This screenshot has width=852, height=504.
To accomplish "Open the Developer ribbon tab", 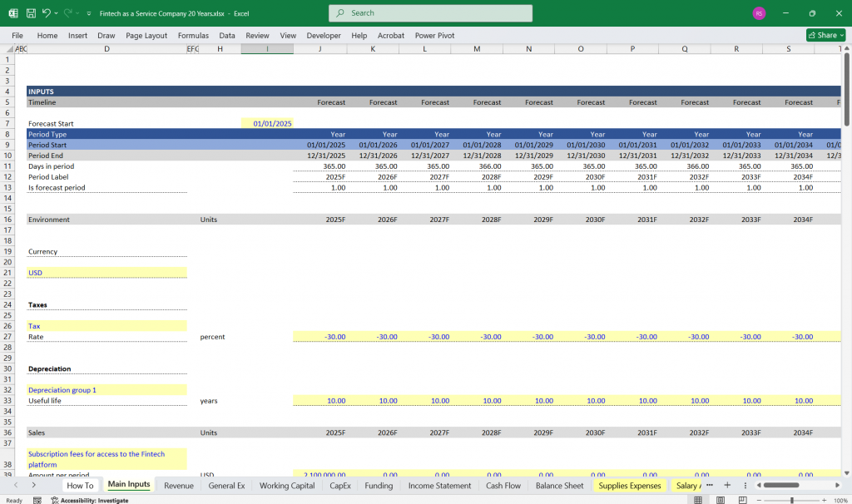I will [323, 35].
